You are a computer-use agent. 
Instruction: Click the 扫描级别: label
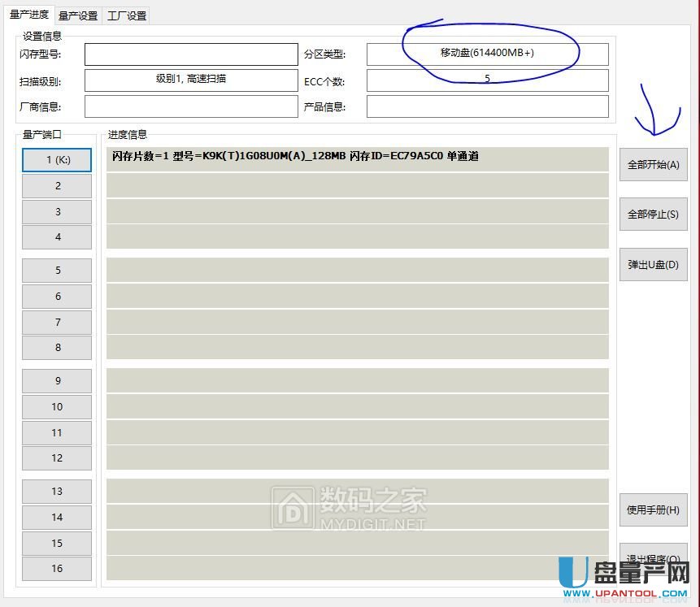tap(40, 82)
